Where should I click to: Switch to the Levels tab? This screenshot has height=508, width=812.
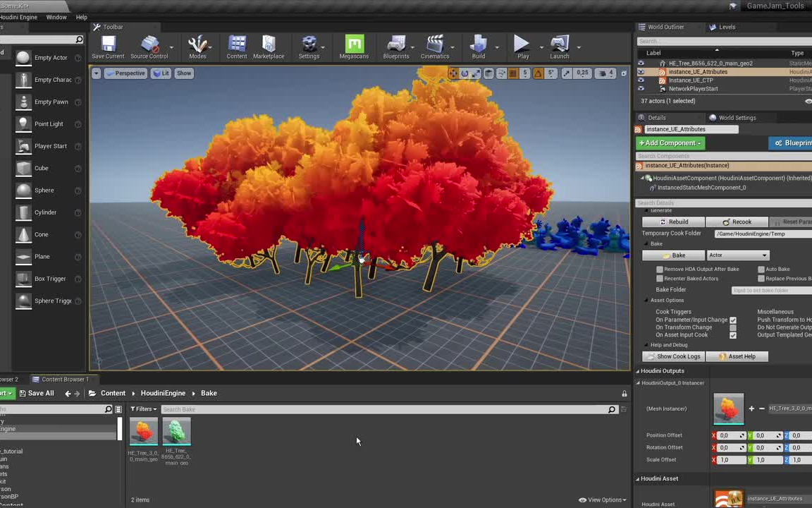pyautogui.click(x=726, y=27)
